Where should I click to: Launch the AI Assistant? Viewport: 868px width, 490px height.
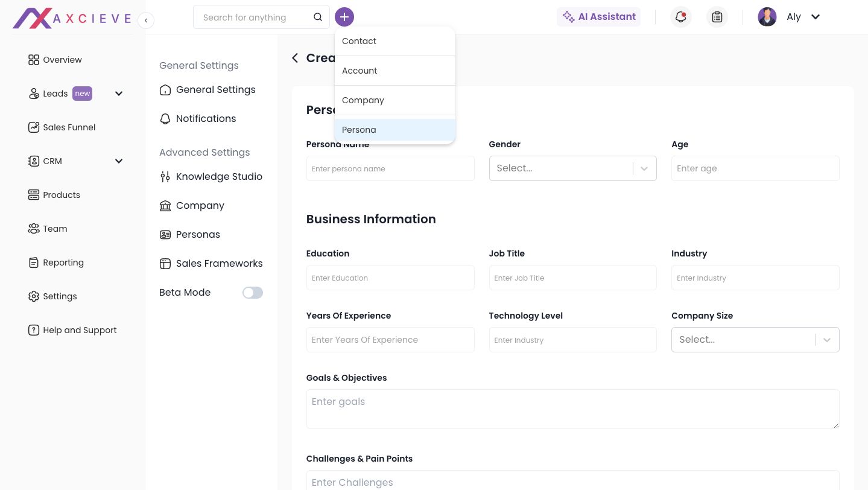coord(599,17)
